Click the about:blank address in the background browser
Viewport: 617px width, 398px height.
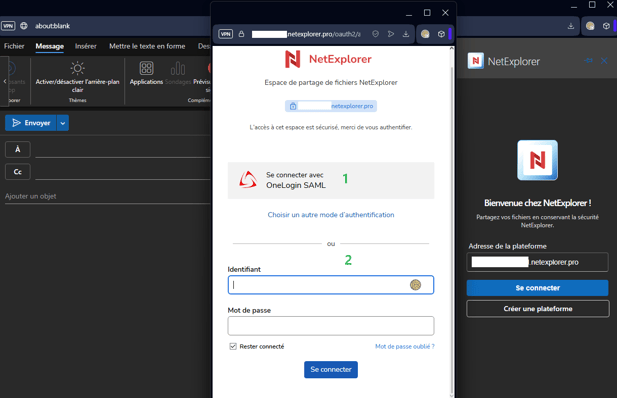point(52,26)
